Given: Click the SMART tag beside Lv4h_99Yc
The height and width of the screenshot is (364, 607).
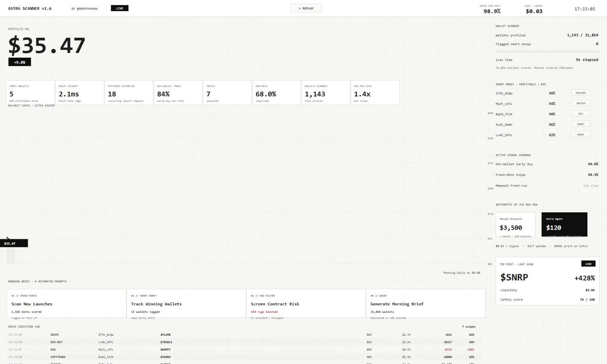Looking at the screenshot, I should [x=581, y=134].
